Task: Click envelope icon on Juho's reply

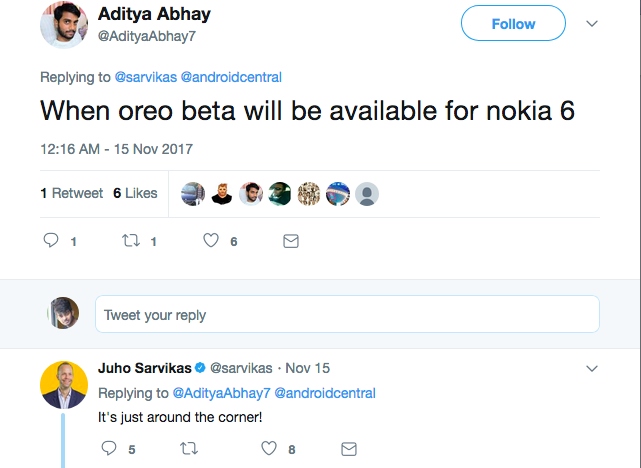Action: point(348,449)
